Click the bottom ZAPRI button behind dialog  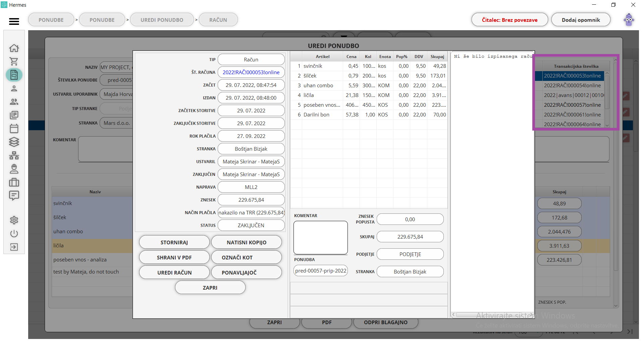(274, 322)
